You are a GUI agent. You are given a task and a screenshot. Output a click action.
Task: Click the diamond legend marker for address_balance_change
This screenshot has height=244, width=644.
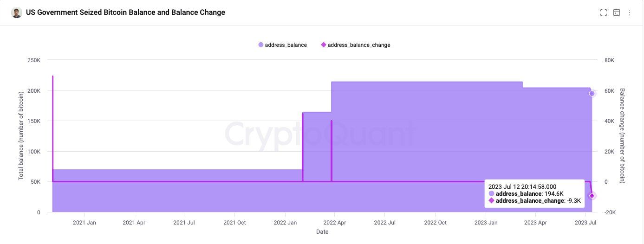[x=324, y=45]
